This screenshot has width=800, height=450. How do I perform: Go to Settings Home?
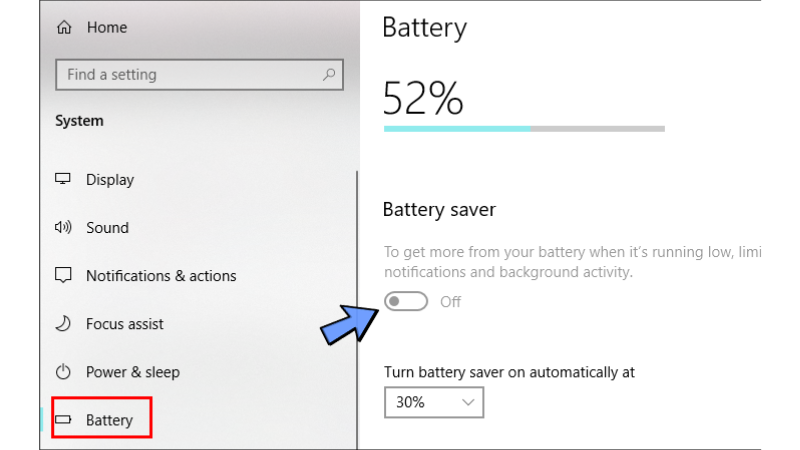tap(107, 28)
